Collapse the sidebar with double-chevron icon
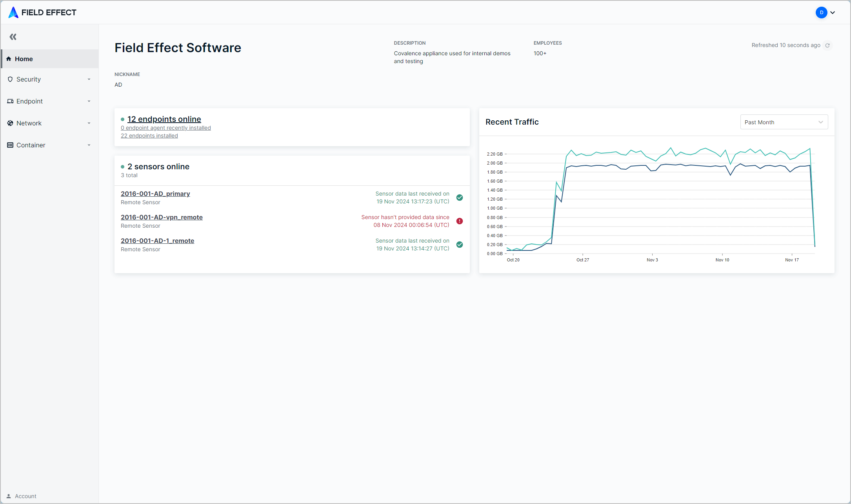This screenshot has height=504, width=851. tap(13, 37)
